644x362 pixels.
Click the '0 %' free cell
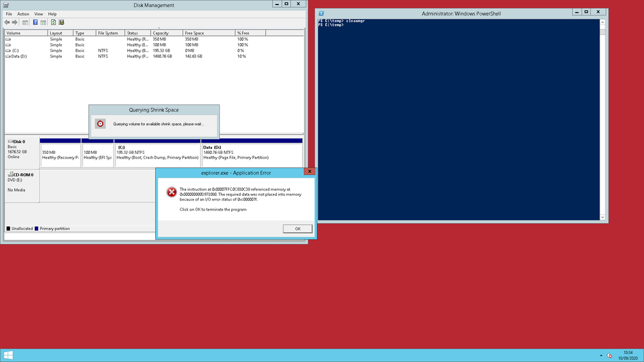pyautogui.click(x=241, y=50)
